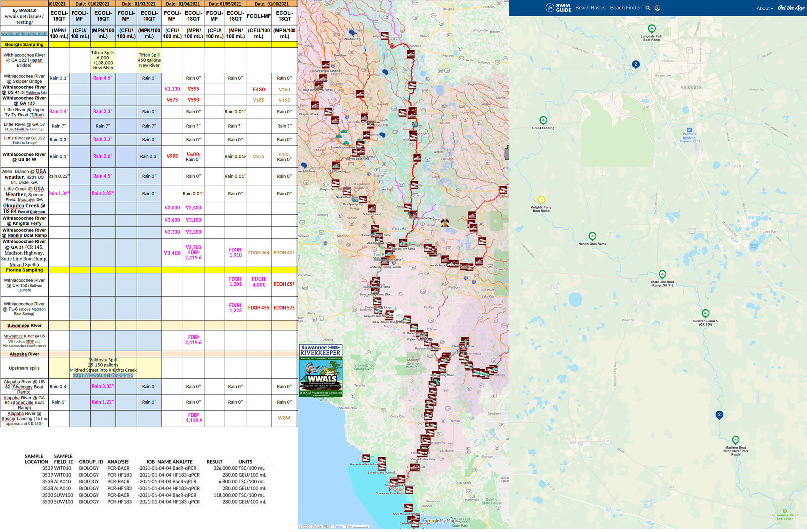The width and height of the screenshot is (807, 532).
Task: Click the WWALS Watershed Coalition logo
Action: coord(321,378)
